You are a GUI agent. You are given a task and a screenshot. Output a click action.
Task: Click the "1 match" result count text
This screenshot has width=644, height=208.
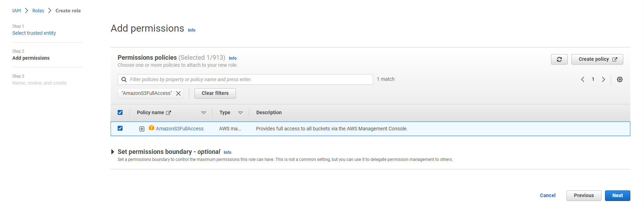pyautogui.click(x=386, y=79)
